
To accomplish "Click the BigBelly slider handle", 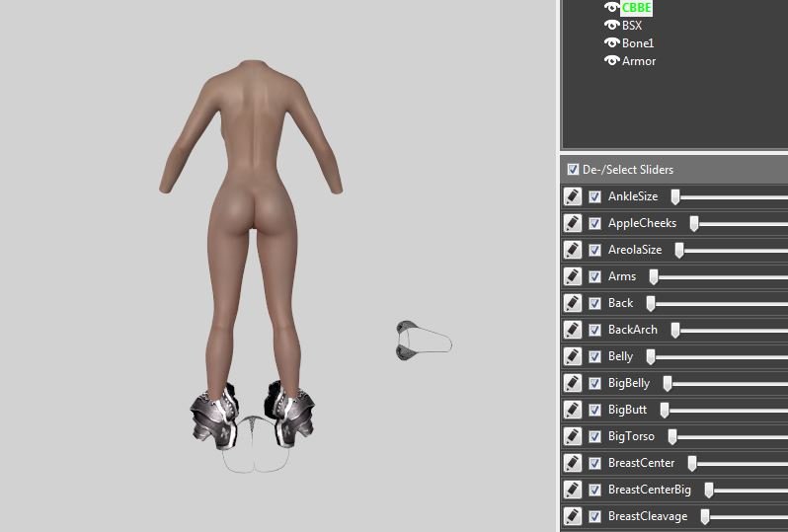I will pos(668,384).
